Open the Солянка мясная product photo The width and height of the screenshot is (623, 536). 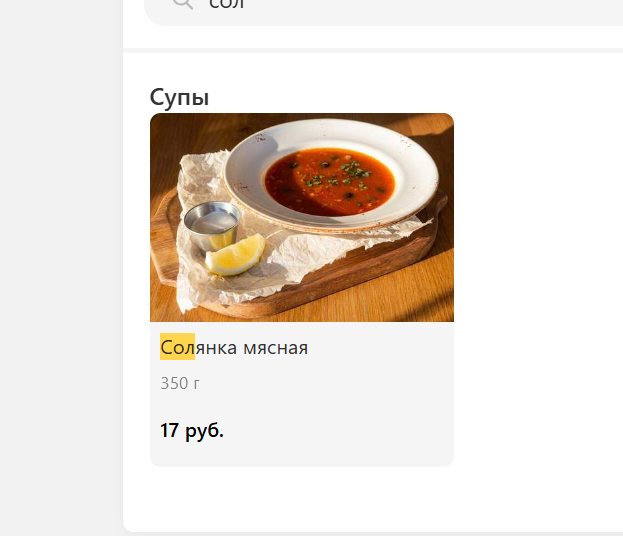(302, 217)
